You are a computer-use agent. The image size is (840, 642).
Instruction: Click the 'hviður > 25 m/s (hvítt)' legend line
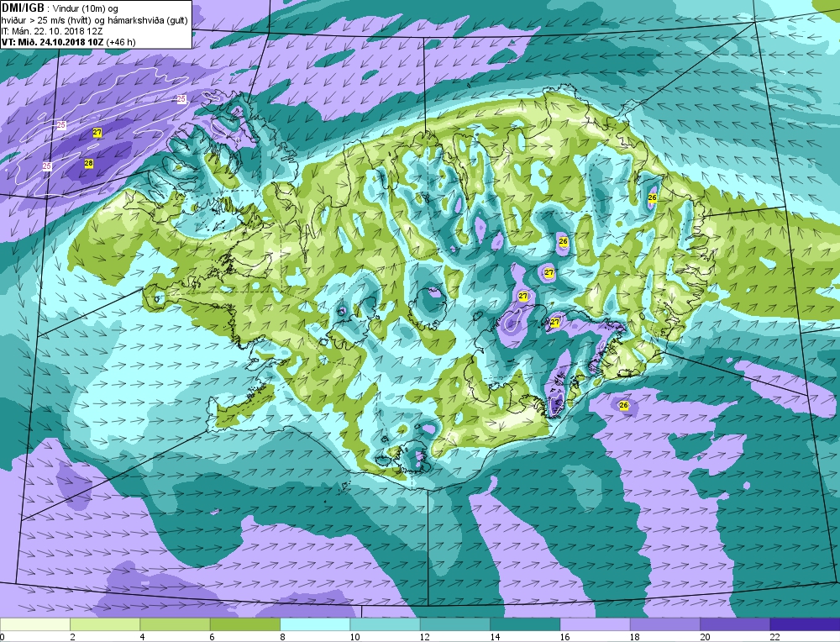(x=46, y=20)
